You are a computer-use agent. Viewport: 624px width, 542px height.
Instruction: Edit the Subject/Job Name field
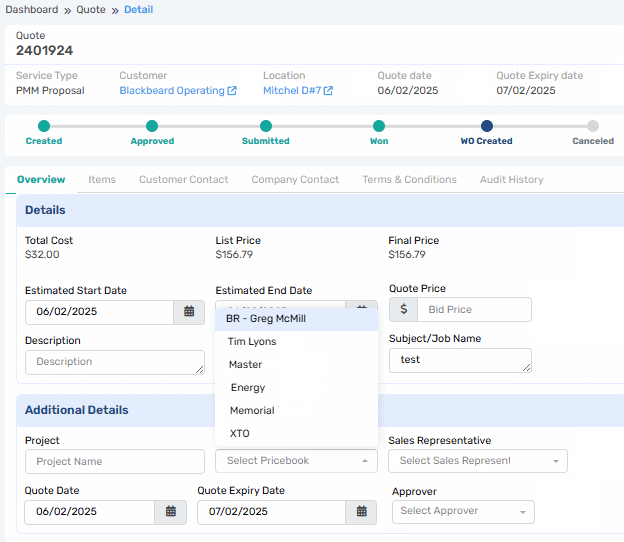[x=460, y=360]
